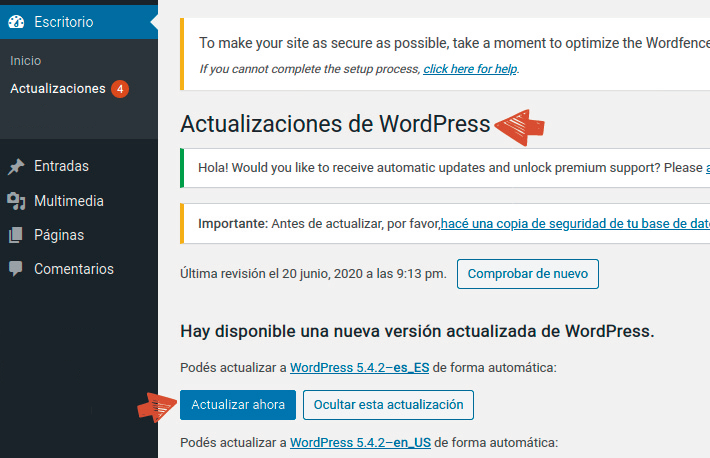Click the Páginas pages icon
The width and height of the screenshot is (710, 458).
[16, 235]
